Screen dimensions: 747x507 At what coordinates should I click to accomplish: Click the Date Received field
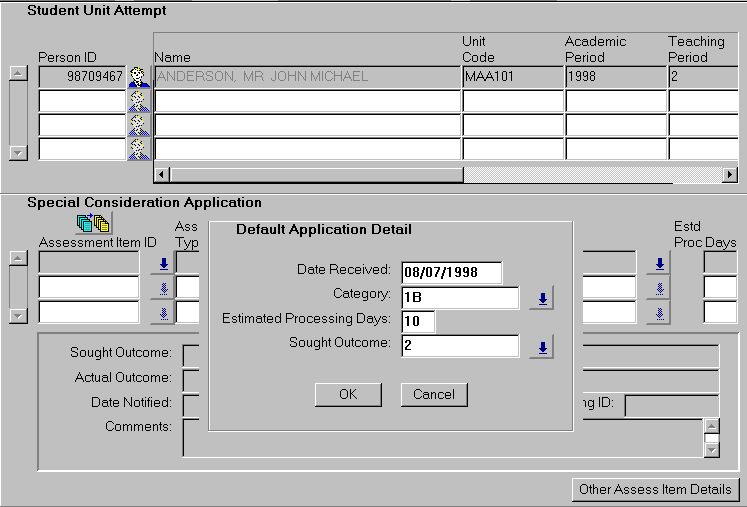[451, 273]
